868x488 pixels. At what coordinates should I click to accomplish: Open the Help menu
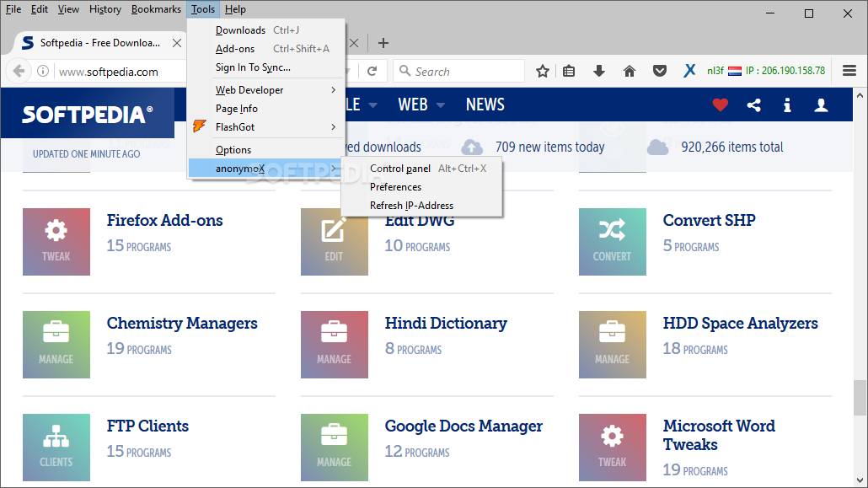[235, 9]
